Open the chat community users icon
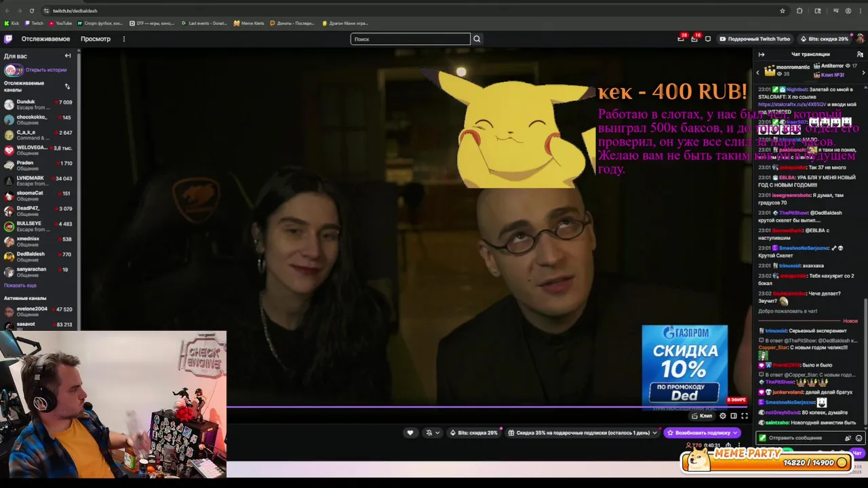The image size is (868, 488). pyautogui.click(x=860, y=54)
